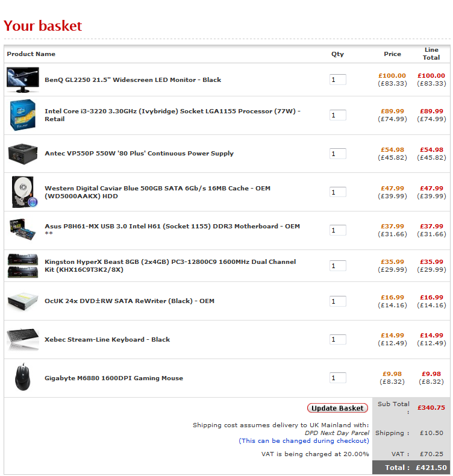Click 'This can be changed during checkout' link
Screen dimensions: 453x476
pos(304,440)
